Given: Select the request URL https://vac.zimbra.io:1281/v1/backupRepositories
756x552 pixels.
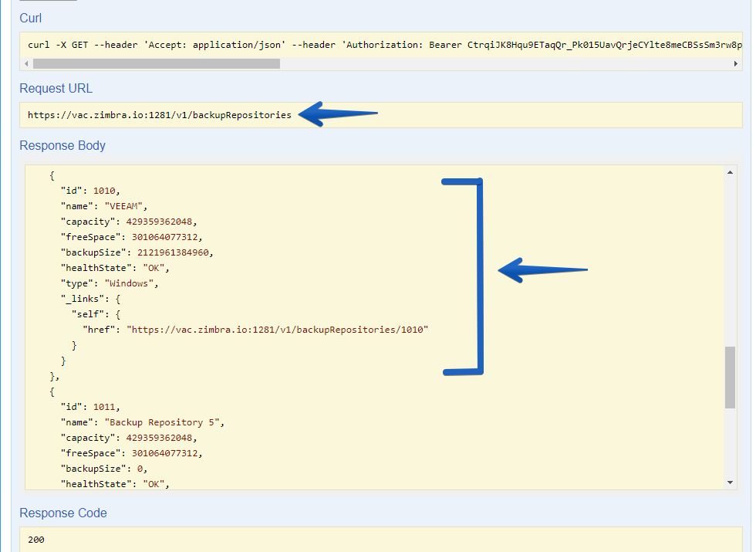Looking at the screenshot, I should 160,115.
